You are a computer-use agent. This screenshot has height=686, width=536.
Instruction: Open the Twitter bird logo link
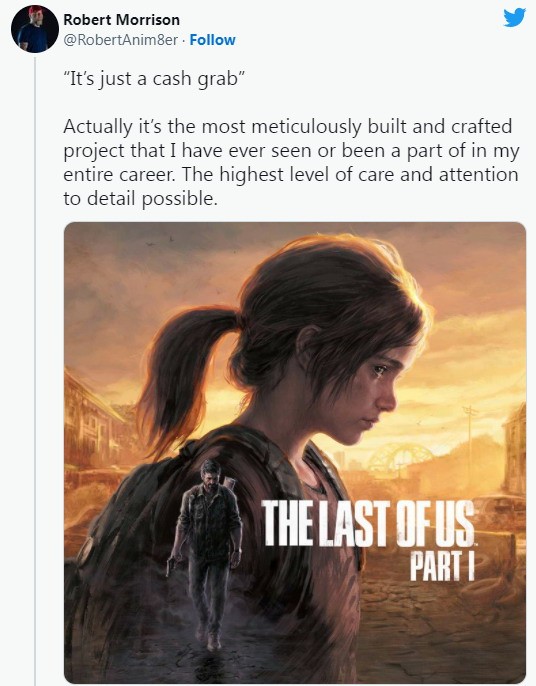(x=514, y=18)
